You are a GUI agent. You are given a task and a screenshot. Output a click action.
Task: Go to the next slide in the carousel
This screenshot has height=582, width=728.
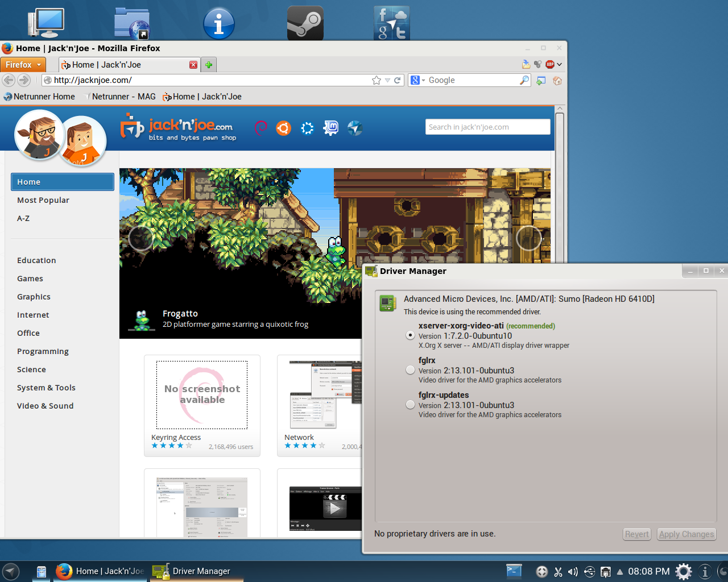[x=528, y=238]
